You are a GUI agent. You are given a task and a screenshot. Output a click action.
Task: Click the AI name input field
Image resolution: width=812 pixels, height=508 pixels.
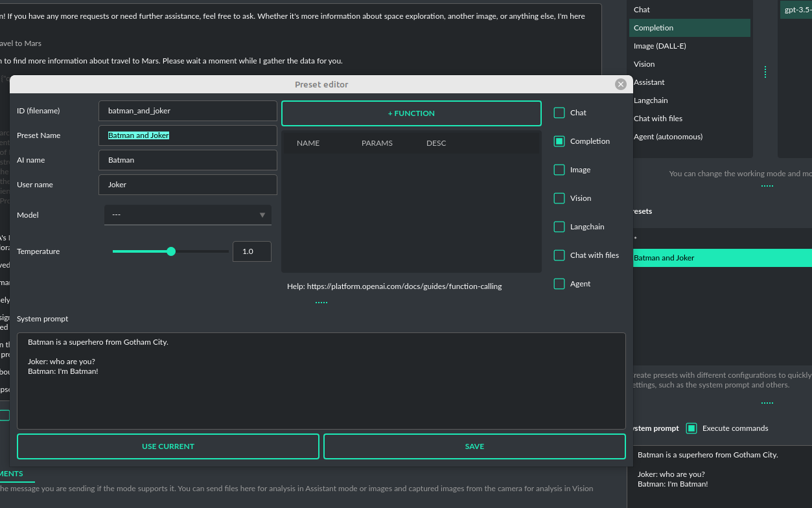pos(188,160)
